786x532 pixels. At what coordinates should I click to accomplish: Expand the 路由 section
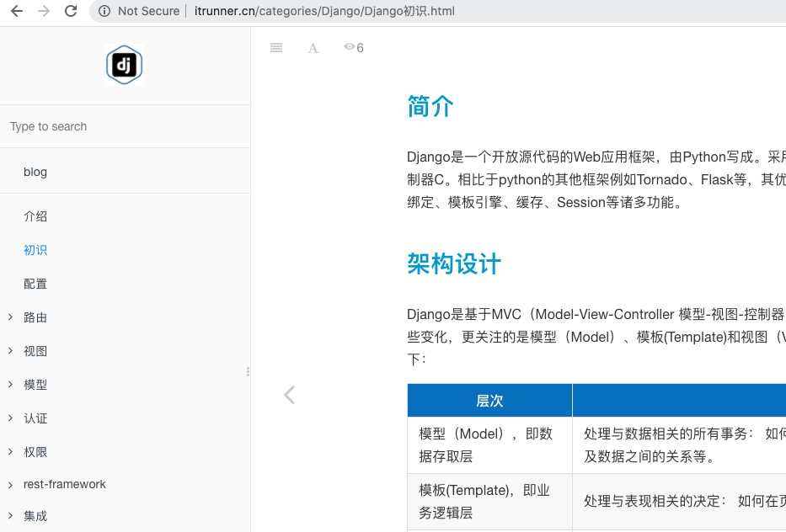pyautogui.click(x=35, y=317)
